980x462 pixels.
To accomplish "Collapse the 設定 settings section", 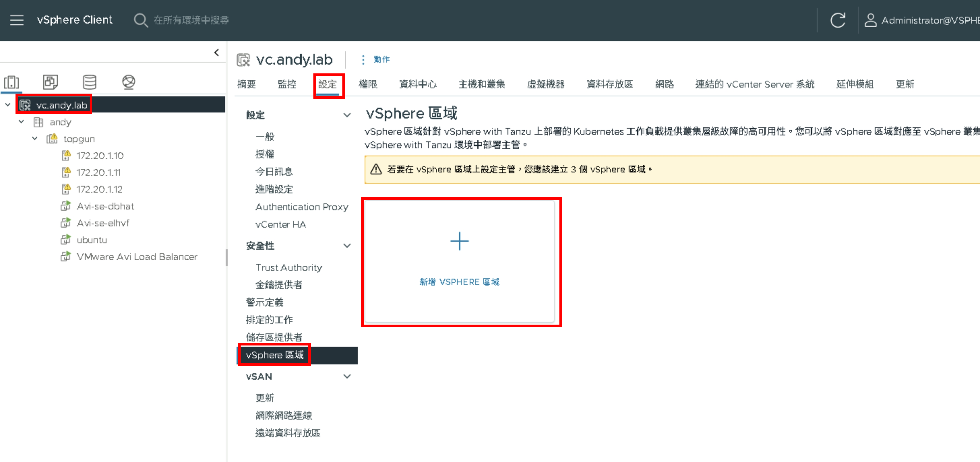I will [x=347, y=115].
